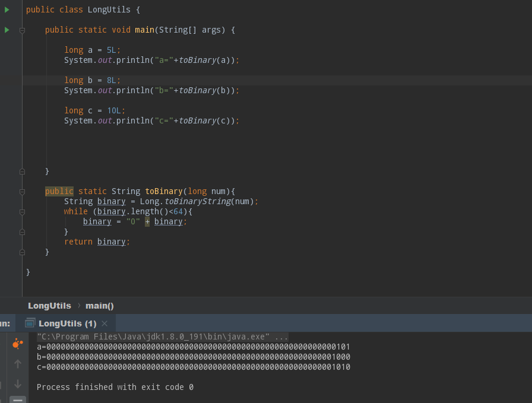Click the highlighted public keyword of toBinary
Viewport: 532px width, 403px height.
click(x=59, y=191)
